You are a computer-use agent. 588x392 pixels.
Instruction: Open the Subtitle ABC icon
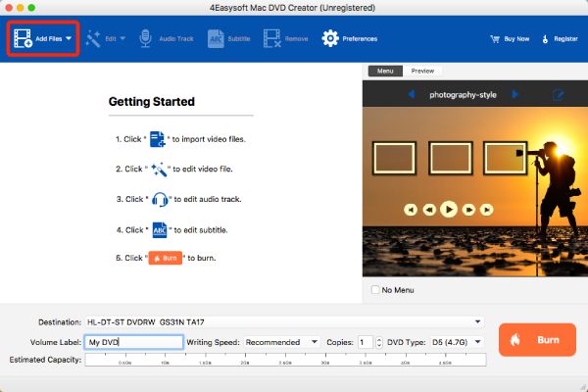pyautogui.click(x=216, y=38)
